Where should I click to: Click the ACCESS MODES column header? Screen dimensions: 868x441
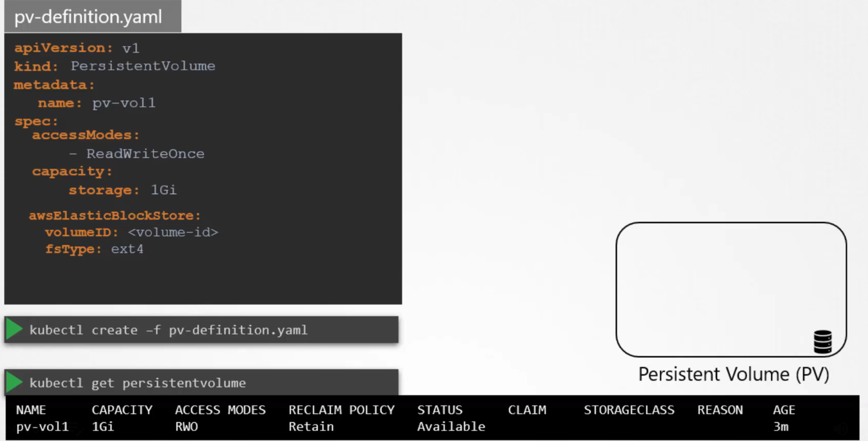pos(220,410)
